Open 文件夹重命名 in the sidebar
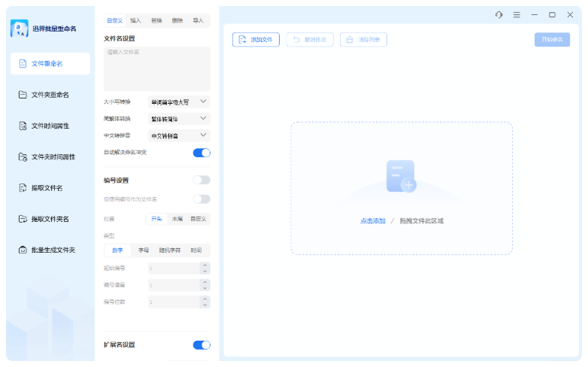 tap(50, 95)
